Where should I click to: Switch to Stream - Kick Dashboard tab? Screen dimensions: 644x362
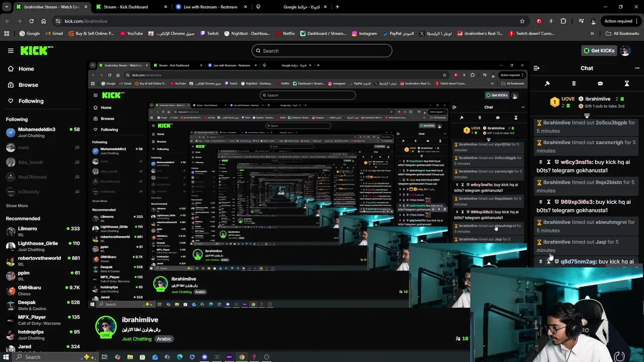(x=131, y=7)
